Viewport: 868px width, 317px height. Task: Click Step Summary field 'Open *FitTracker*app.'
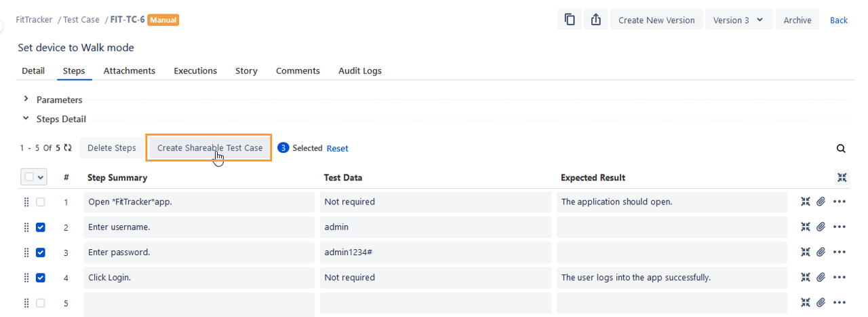pyautogui.click(x=199, y=202)
